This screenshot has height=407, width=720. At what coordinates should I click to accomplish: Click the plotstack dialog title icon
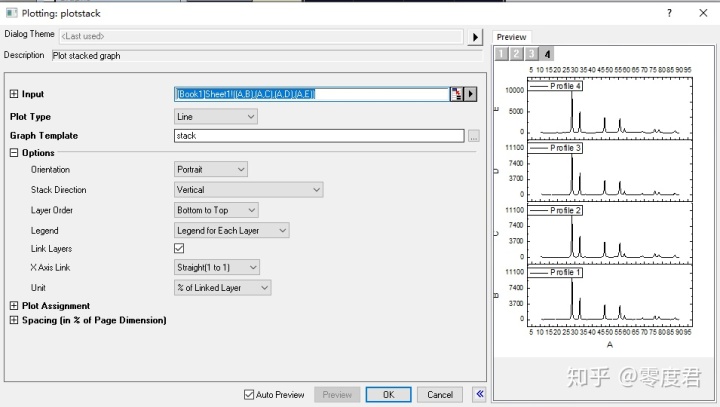pos(11,13)
